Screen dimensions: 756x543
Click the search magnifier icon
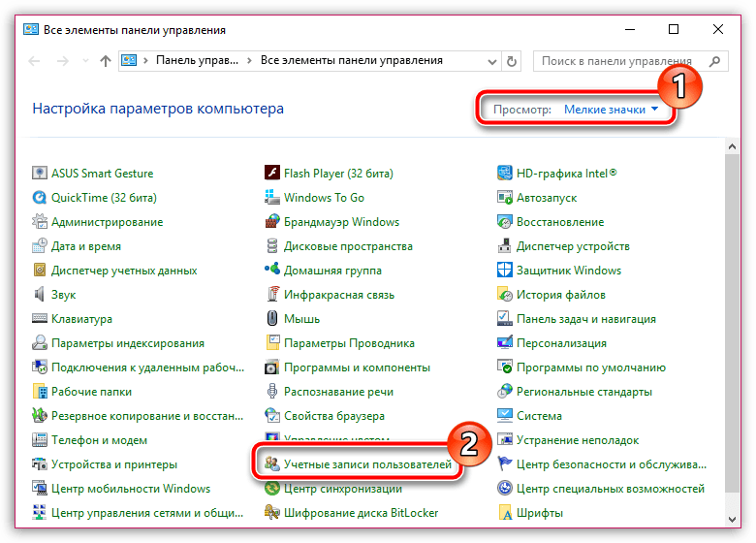pos(715,61)
